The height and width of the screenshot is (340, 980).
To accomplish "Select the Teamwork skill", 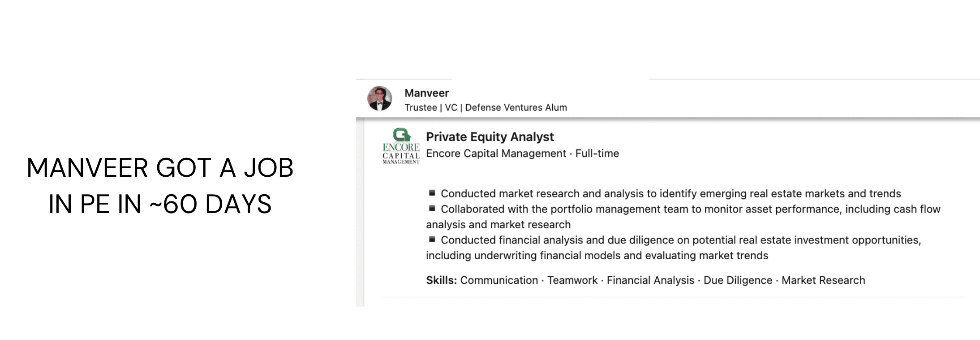I will [x=572, y=280].
